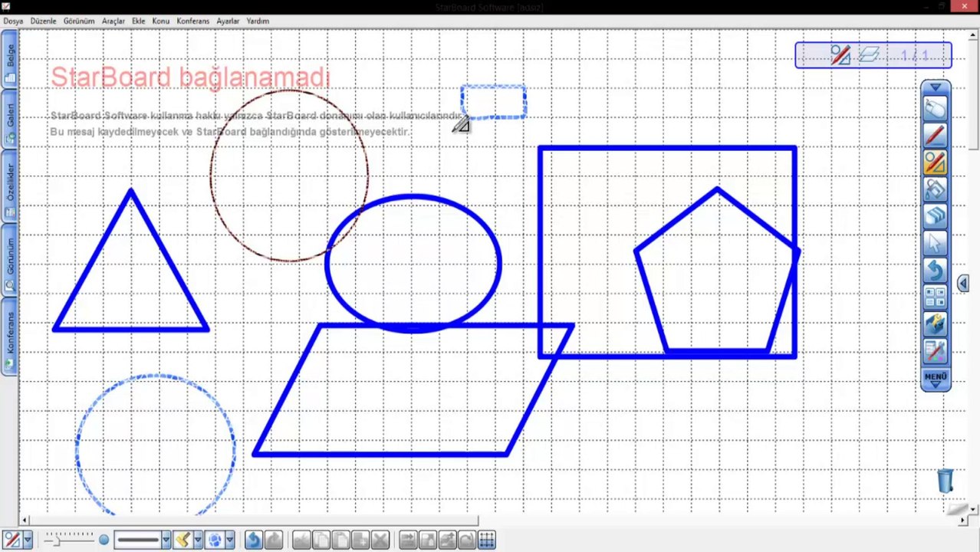Image resolution: width=980 pixels, height=552 pixels.
Task: Click the vertical scrollbar thumb
Action: click(x=974, y=94)
